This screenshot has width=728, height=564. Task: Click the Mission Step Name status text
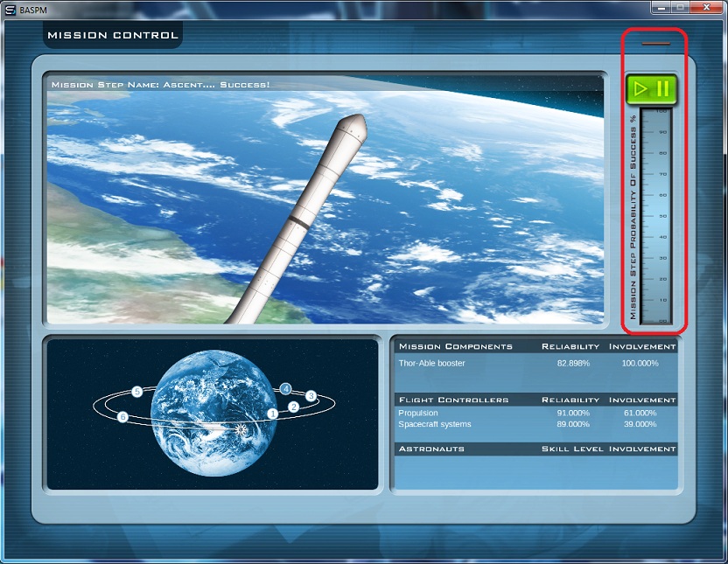coord(160,85)
